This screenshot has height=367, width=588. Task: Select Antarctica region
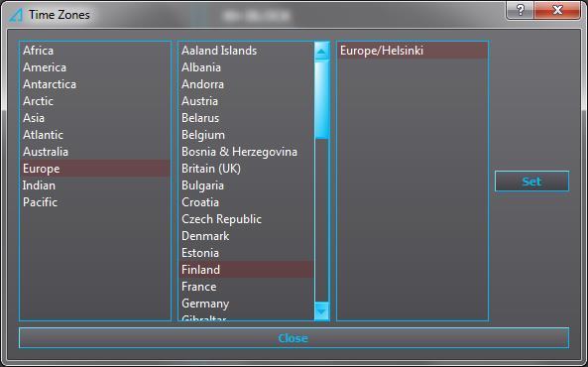pos(95,84)
